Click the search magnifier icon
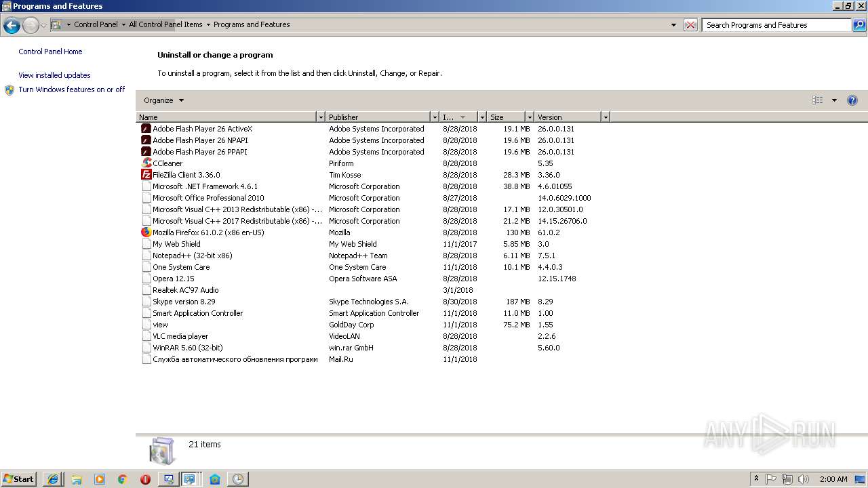The height and width of the screenshot is (488, 868). click(859, 25)
